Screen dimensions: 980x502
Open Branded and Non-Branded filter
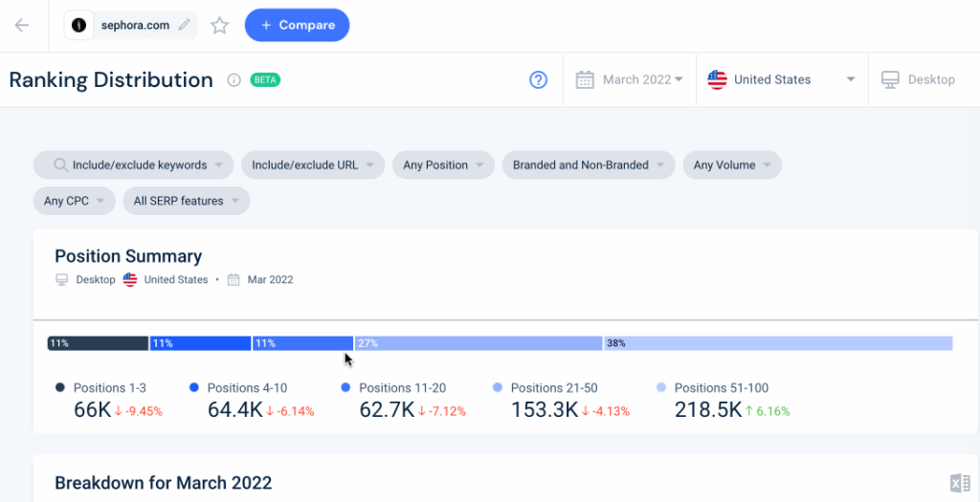(589, 165)
